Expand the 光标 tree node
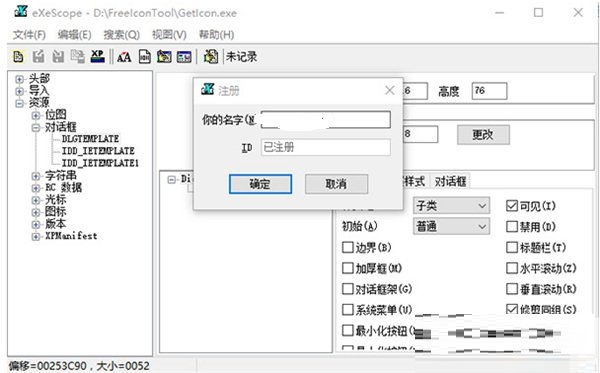Image resolution: width=600 pixels, height=373 pixels. tap(36, 200)
